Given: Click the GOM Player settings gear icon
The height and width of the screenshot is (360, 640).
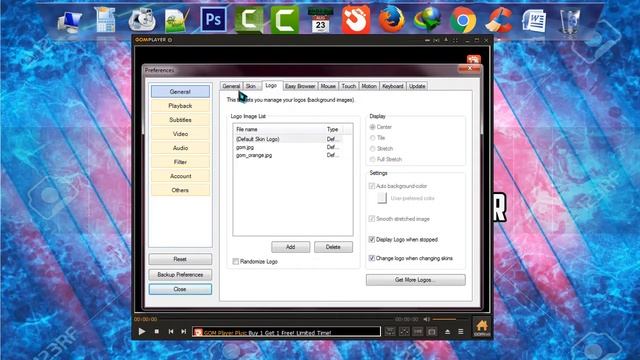Looking at the screenshot, I should click(x=170, y=40).
